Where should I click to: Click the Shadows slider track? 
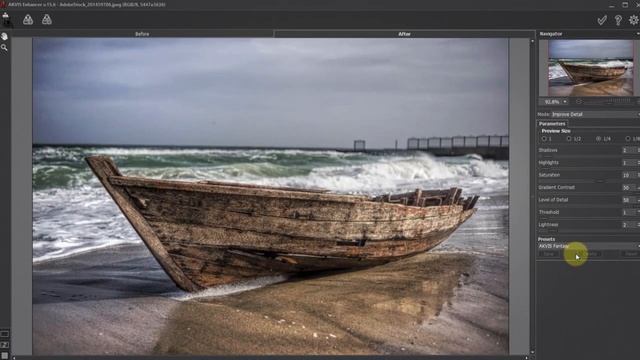[580, 156]
